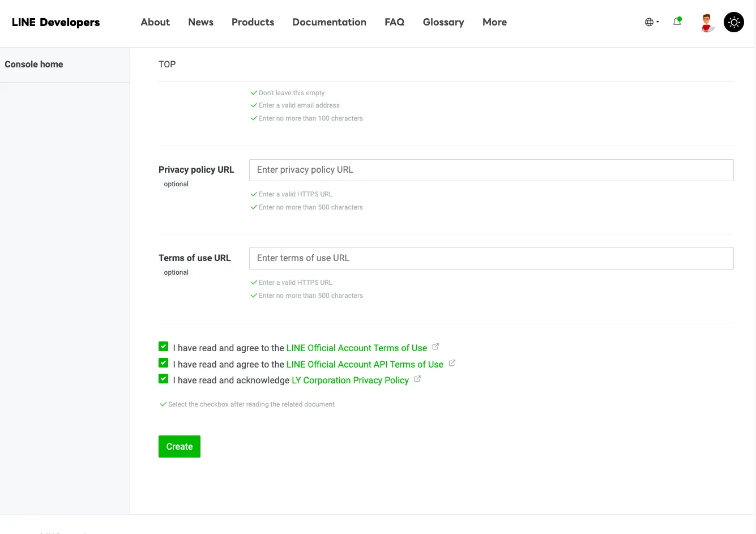Uncheck the LINE Official Account Terms of Use checkbox
Screen dimensions: 756x534
[x=164, y=347]
